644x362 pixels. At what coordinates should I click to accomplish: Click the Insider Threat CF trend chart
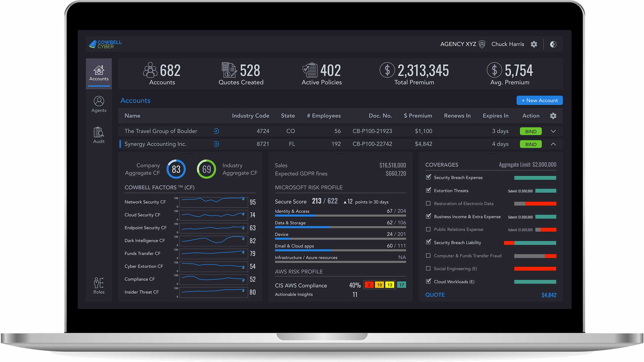click(213, 292)
